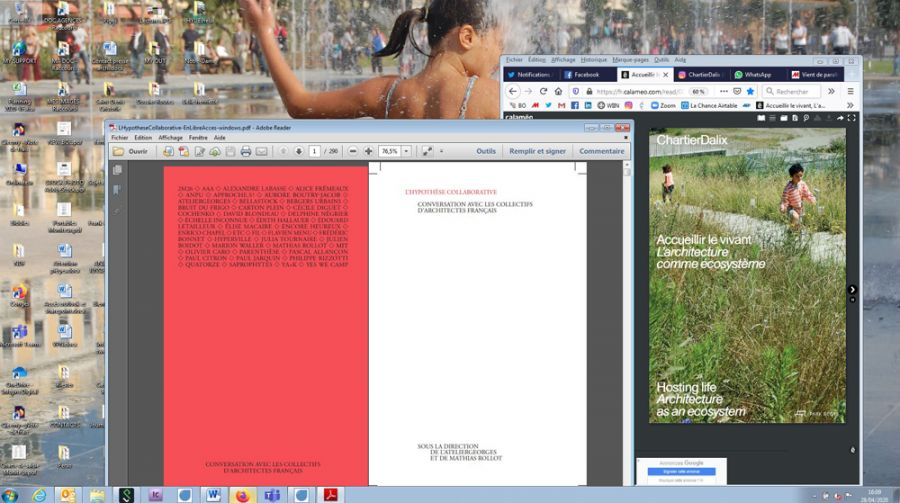Go to next page of Calaméo publication
The height and width of the screenshot is (503, 900).
point(852,289)
